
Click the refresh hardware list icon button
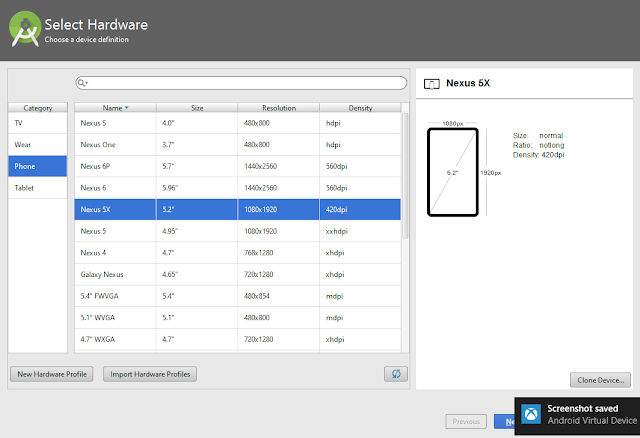click(x=396, y=374)
